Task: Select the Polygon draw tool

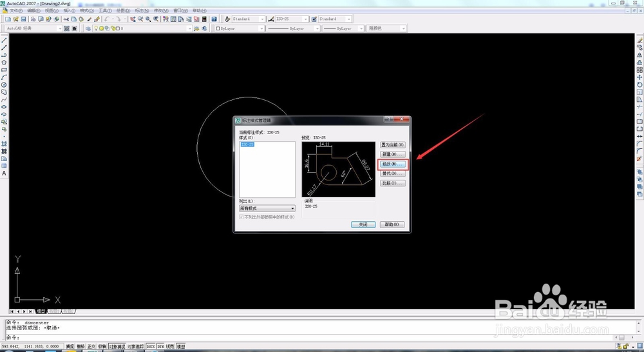Action: 4,63
